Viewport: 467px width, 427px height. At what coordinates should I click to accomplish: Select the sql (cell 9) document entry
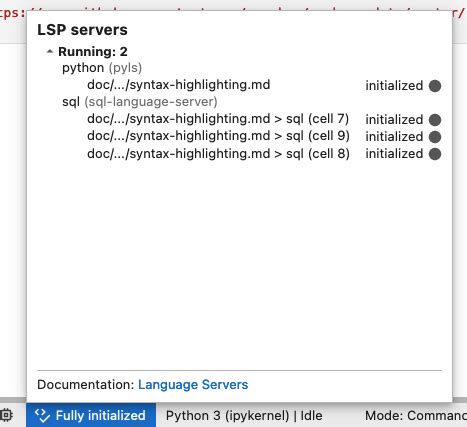point(218,136)
